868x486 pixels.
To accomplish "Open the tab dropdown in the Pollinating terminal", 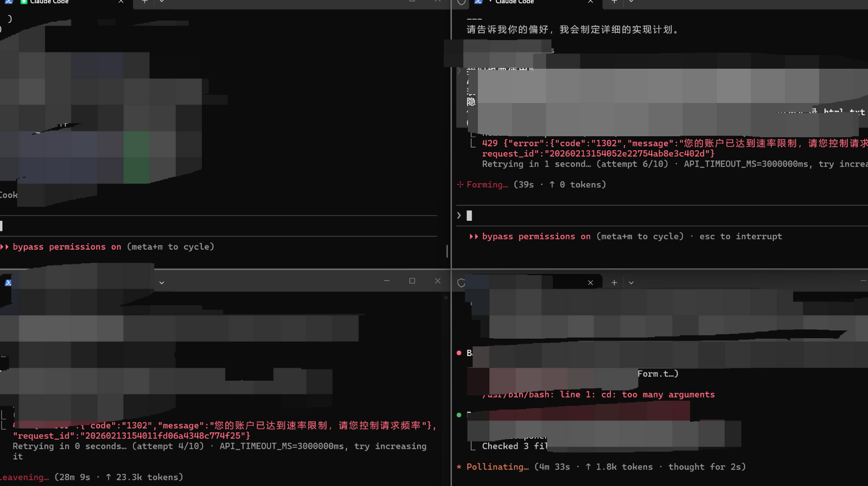I will [631, 283].
